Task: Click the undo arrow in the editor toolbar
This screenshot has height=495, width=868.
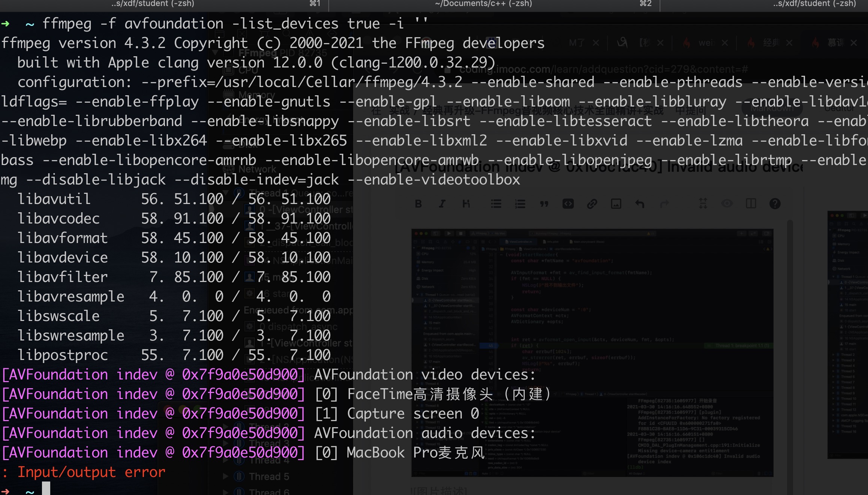Action: click(x=640, y=204)
